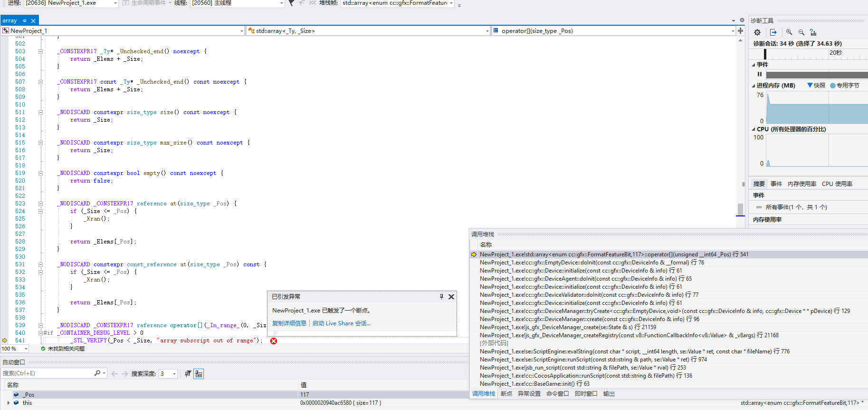The height and width of the screenshot is (410, 868).
Task: Close the exception popup
Action: (451, 296)
